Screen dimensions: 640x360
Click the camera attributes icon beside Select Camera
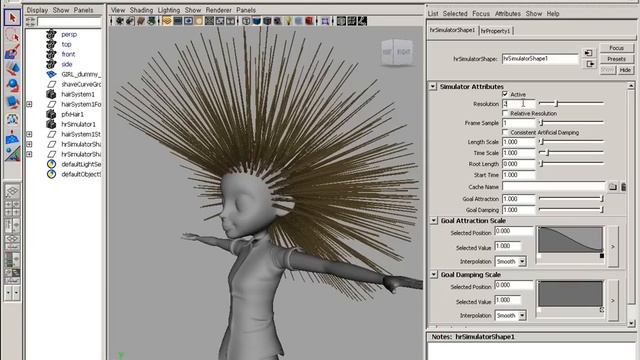[130, 21]
